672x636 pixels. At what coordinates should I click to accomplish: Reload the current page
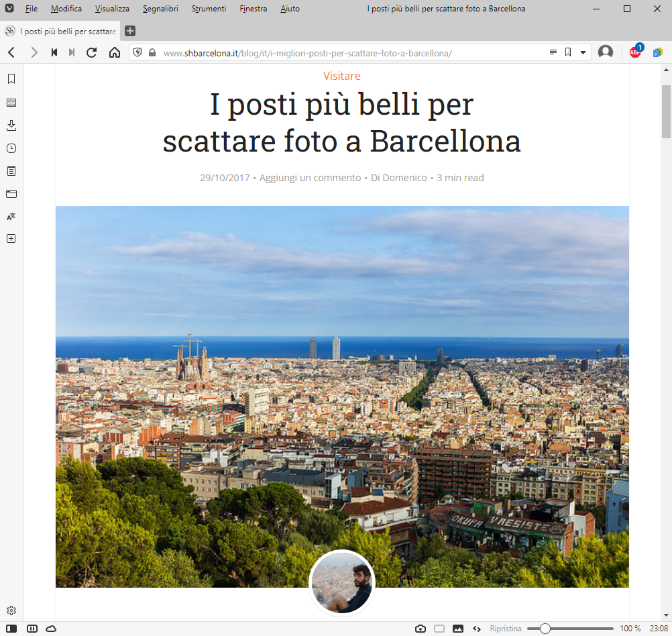[92, 53]
